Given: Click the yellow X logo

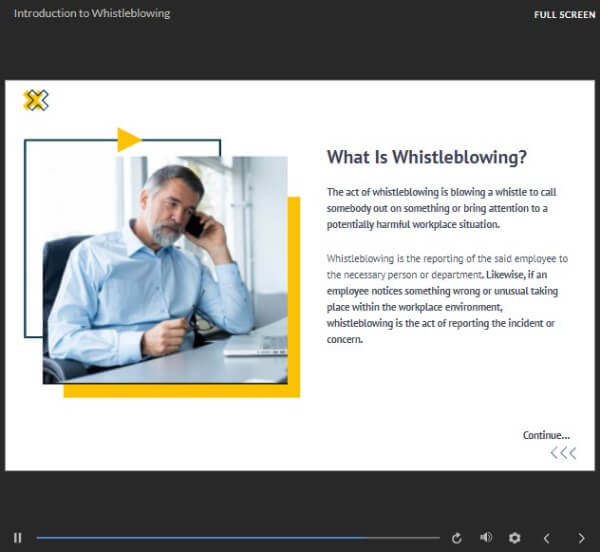Looking at the screenshot, I should [x=36, y=100].
